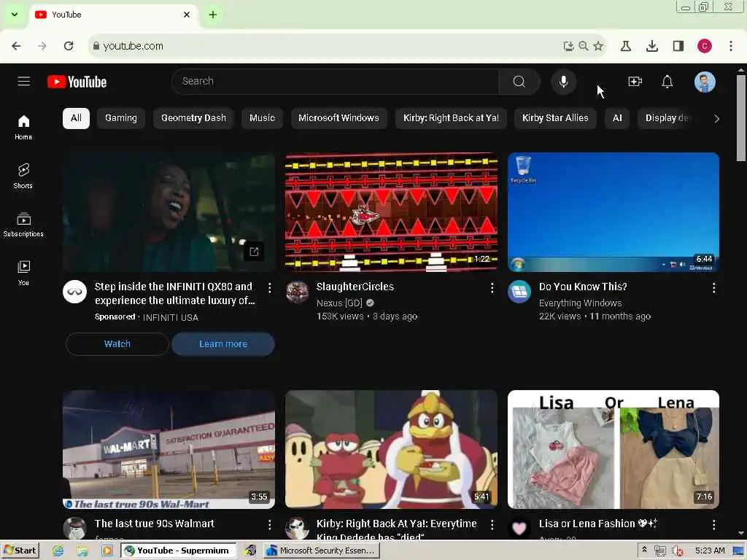Image resolution: width=747 pixels, height=560 pixels.
Task: Select the Kirby Star Allies chip
Action: pyautogui.click(x=555, y=118)
